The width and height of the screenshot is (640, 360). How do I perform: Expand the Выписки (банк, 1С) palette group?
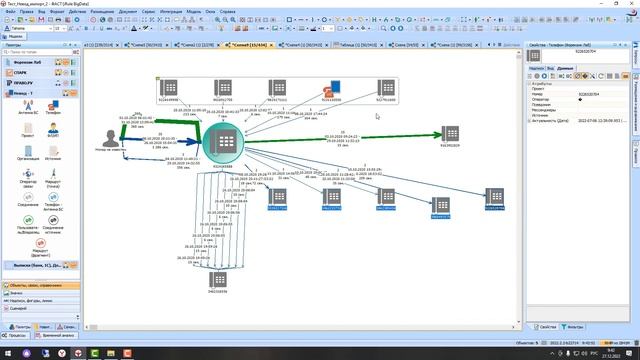(41, 265)
